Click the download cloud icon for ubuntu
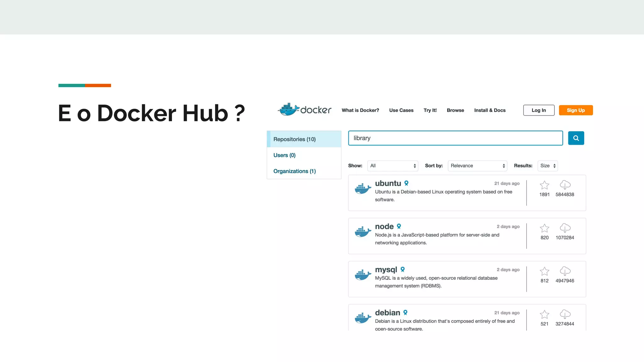Screen dimensions: 644x362 (565, 185)
